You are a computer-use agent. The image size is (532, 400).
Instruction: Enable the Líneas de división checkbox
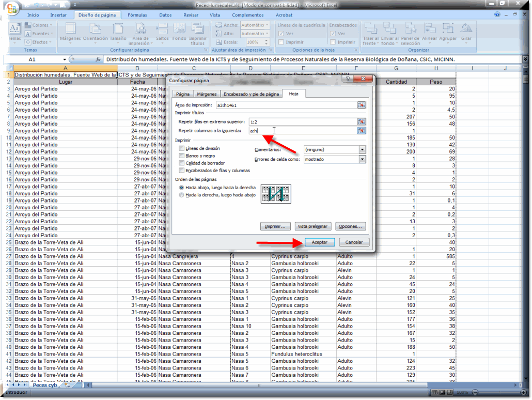pyautogui.click(x=181, y=149)
